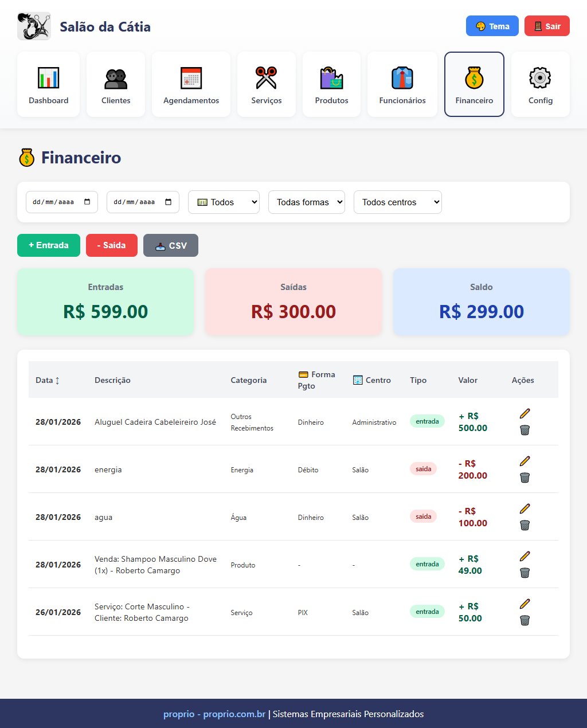The width and height of the screenshot is (587, 728).
Task: Click the + R$ 50.00 value
Action: click(470, 612)
